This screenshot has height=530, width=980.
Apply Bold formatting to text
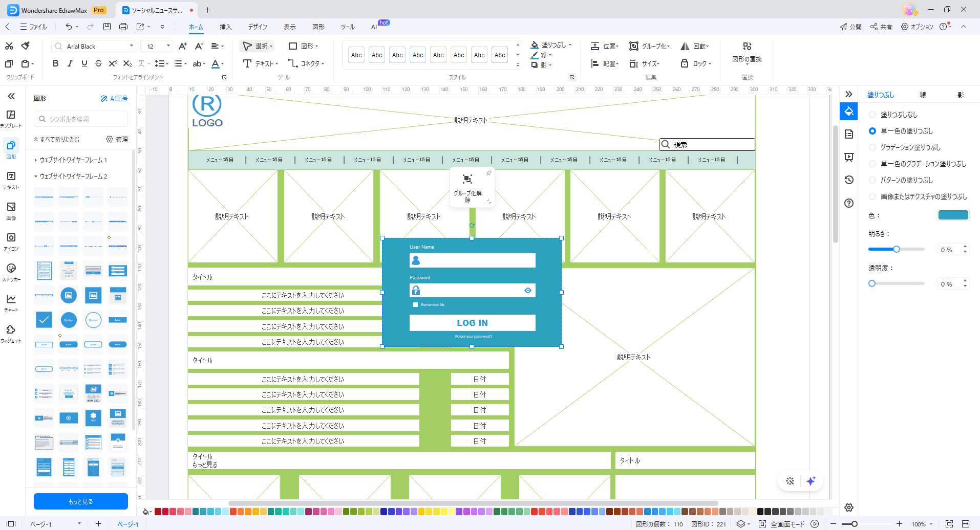point(56,63)
